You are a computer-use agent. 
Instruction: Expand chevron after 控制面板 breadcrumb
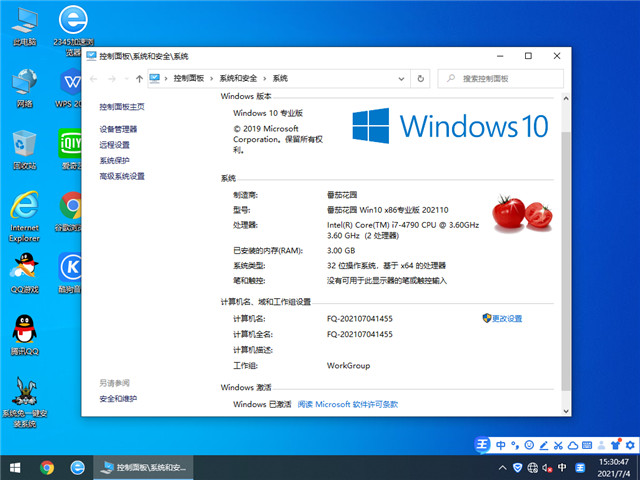click(211, 78)
